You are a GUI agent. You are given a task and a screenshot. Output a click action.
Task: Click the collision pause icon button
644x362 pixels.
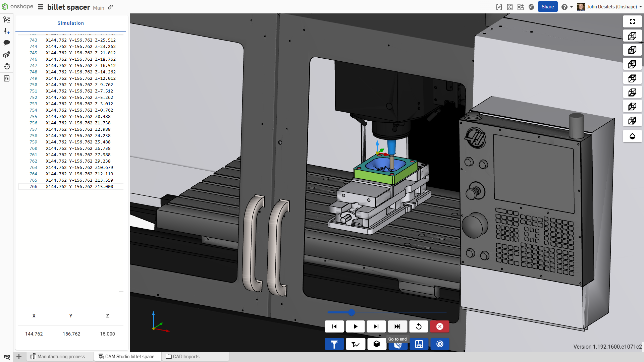(440, 344)
